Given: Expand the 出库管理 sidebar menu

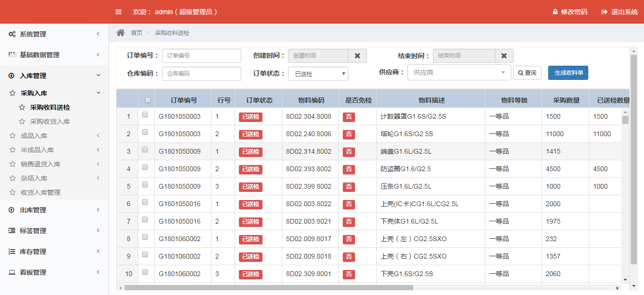Looking at the screenshot, I should click(54, 210).
